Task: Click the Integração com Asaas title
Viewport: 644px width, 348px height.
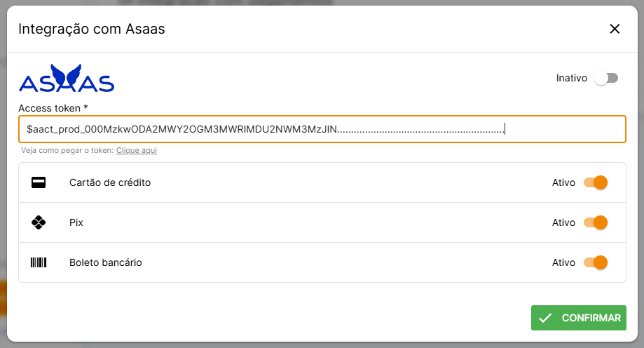Action: (x=92, y=29)
